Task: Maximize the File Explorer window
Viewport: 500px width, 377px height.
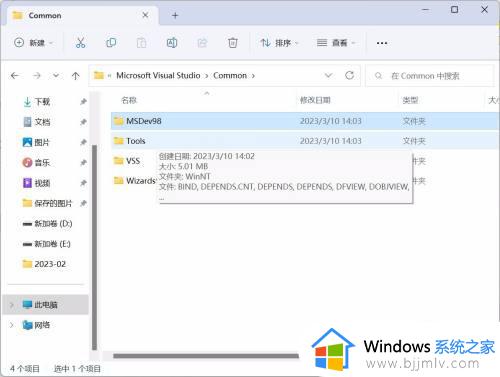Action: (454, 10)
